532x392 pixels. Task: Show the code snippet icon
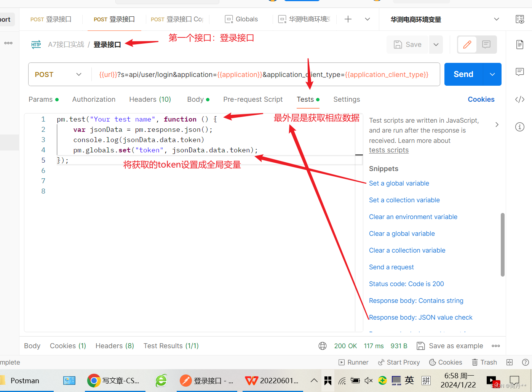pyautogui.click(x=520, y=99)
